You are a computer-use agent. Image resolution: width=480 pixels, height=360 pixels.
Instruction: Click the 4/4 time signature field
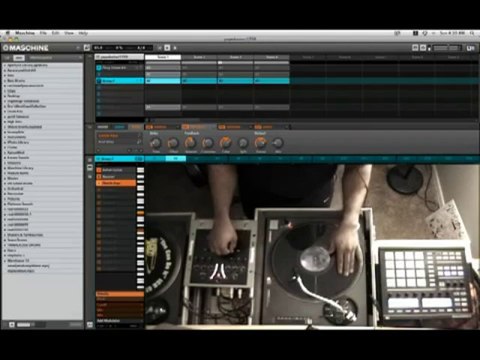pos(142,48)
